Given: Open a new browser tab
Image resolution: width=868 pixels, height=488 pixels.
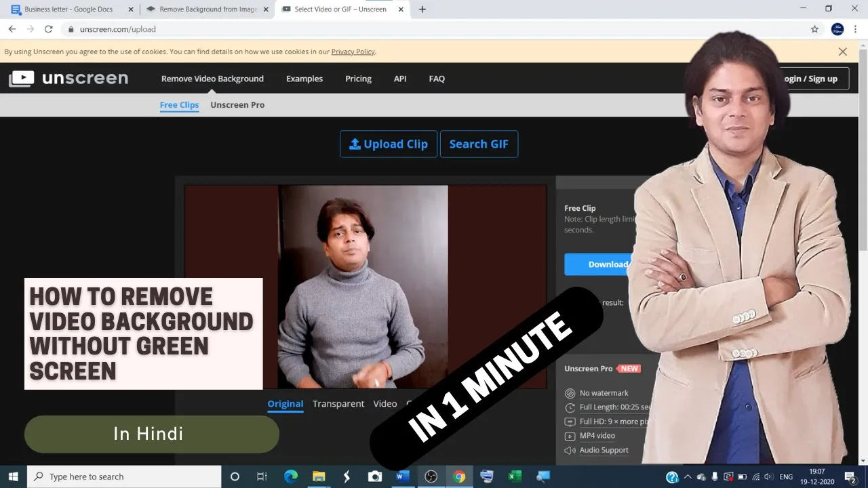Looking at the screenshot, I should pyautogui.click(x=422, y=9).
